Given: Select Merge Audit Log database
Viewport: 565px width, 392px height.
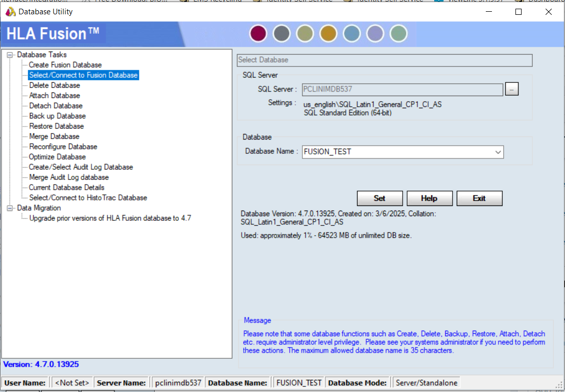Looking at the screenshot, I should pos(69,177).
